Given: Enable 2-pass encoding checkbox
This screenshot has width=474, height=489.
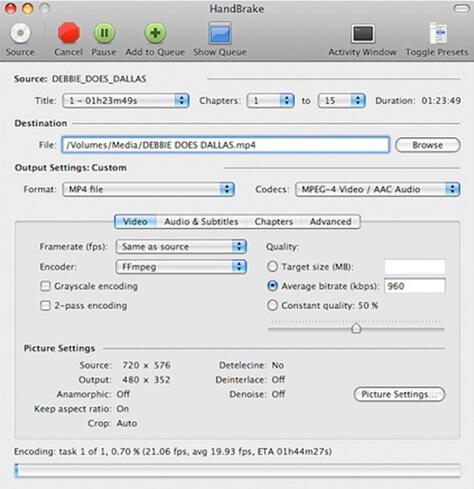Looking at the screenshot, I should pyautogui.click(x=45, y=306).
